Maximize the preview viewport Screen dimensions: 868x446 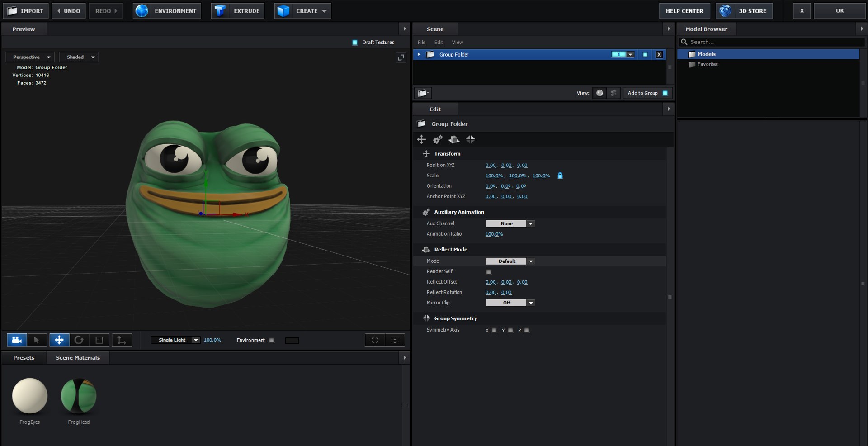[x=401, y=57]
